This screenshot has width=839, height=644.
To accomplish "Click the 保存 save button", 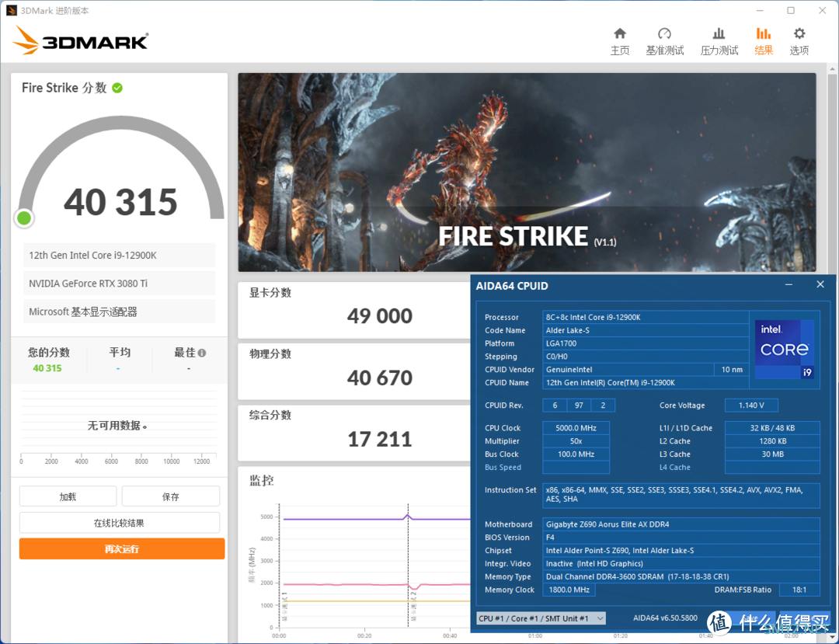I will click(x=171, y=496).
